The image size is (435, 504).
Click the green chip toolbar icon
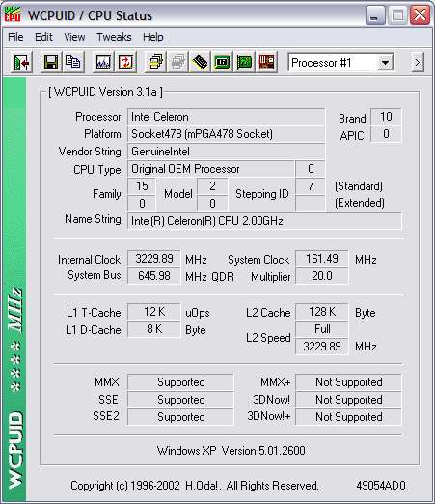pyautogui.click(x=222, y=62)
